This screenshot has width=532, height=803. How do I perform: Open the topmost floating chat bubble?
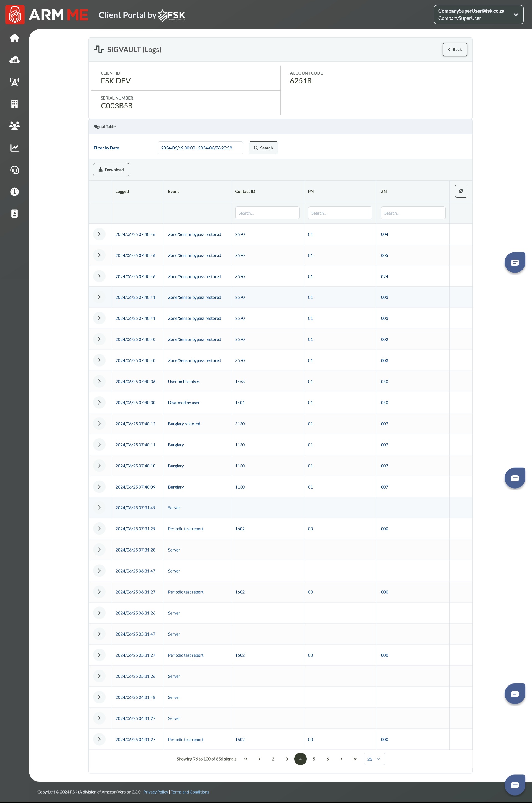[515, 262]
